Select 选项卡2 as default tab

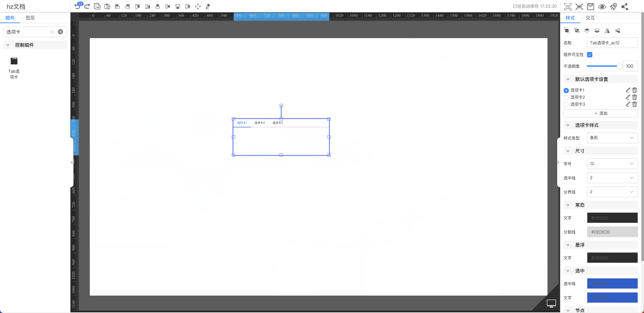point(566,97)
